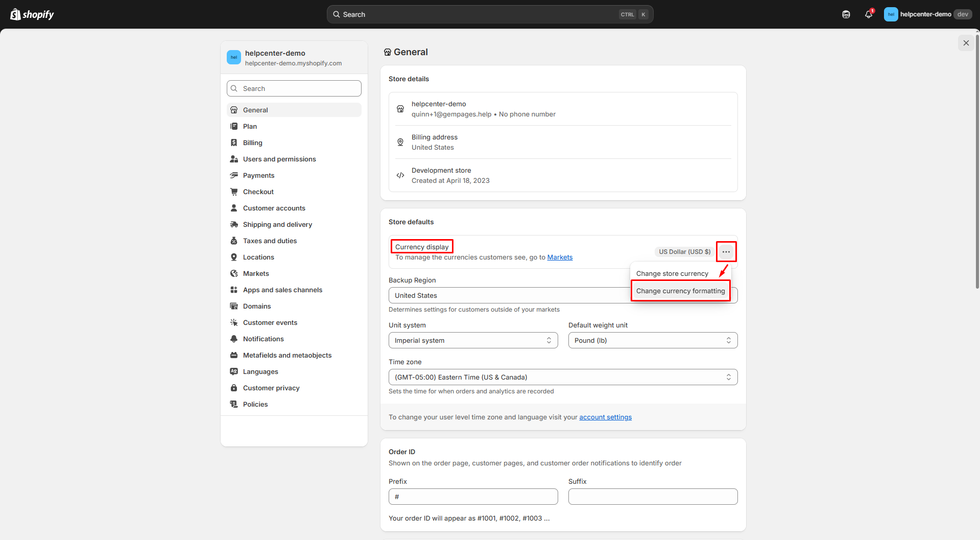Expand the Unit system dropdown
This screenshot has height=540, width=980.
pyautogui.click(x=473, y=340)
